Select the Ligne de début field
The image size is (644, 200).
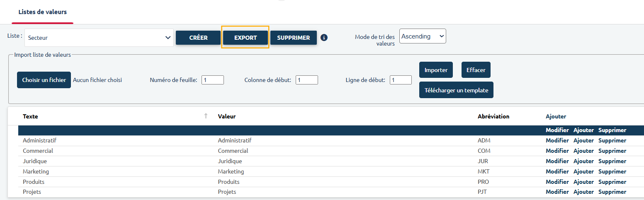click(400, 80)
